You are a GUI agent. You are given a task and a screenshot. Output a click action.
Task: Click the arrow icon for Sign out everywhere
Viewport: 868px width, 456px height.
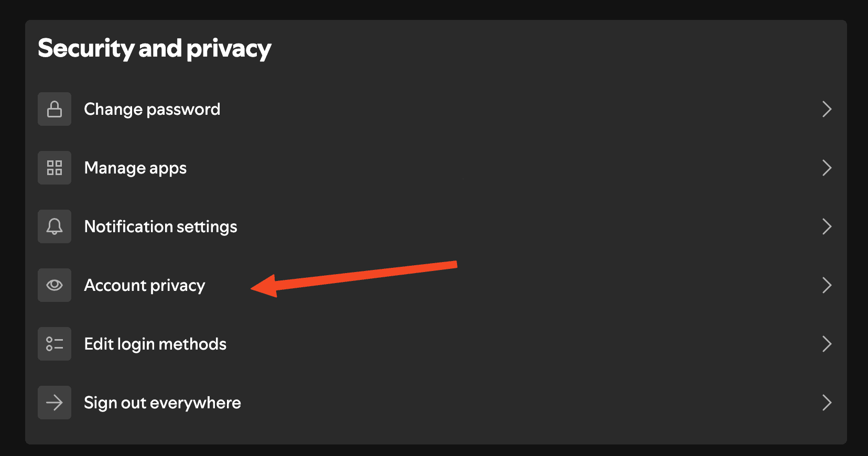54,403
